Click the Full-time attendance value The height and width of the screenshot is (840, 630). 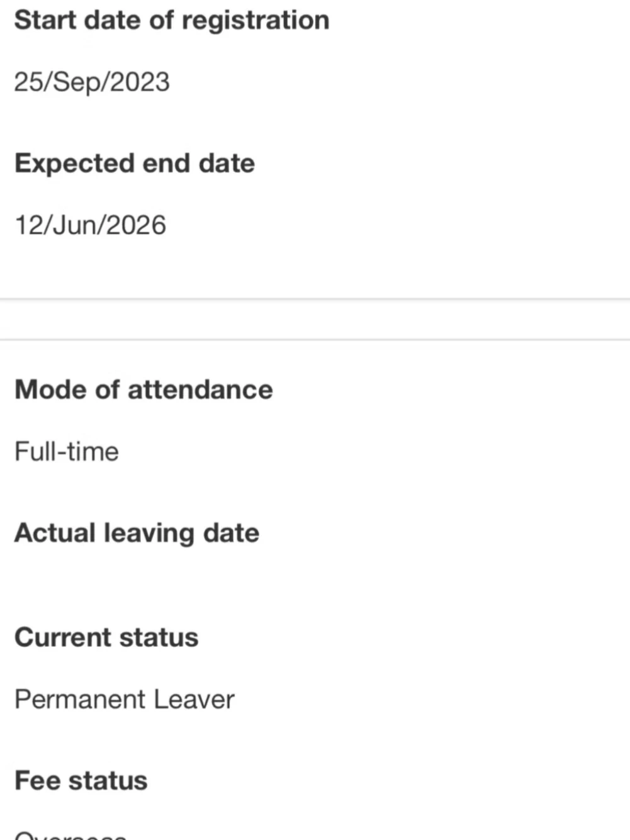[67, 451]
